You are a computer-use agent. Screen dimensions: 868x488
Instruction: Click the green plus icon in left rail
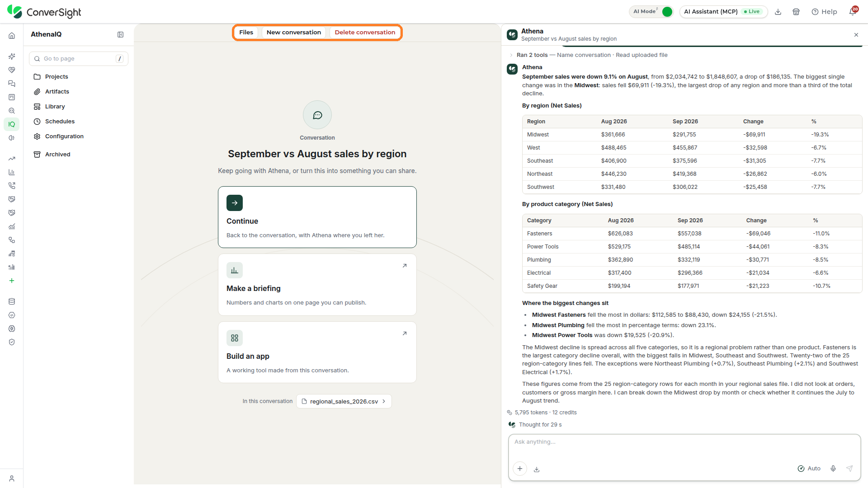pyautogui.click(x=12, y=281)
